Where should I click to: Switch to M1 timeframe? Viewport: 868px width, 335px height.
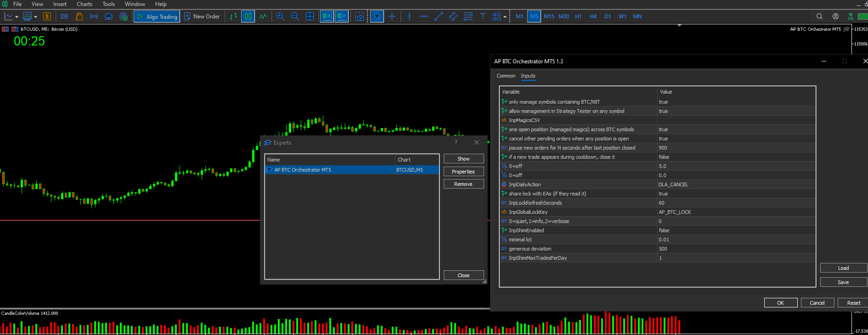[x=519, y=17]
